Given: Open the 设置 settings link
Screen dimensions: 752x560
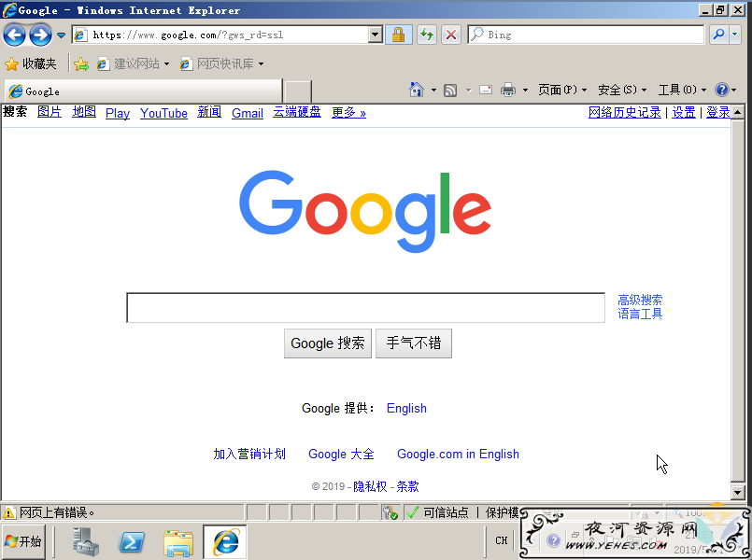Looking at the screenshot, I should (x=684, y=113).
